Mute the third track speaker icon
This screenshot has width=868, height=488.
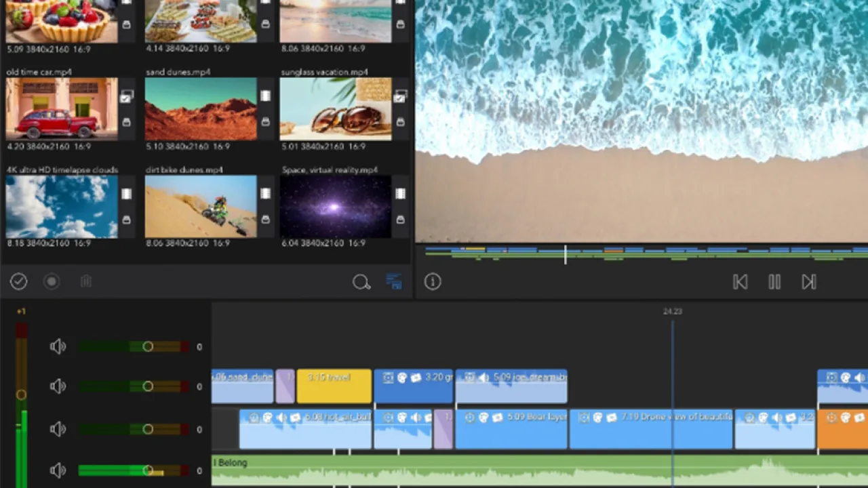tap(58, 429)
